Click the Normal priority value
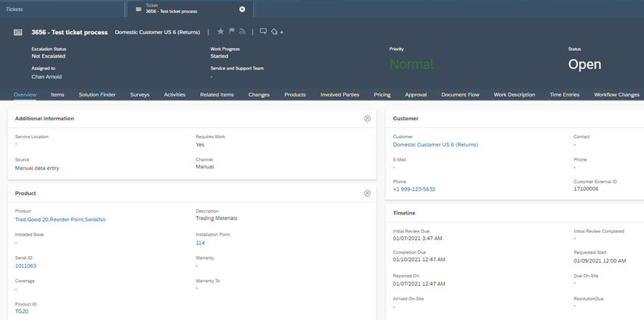644x320 pixels. (x=411, y=64)
